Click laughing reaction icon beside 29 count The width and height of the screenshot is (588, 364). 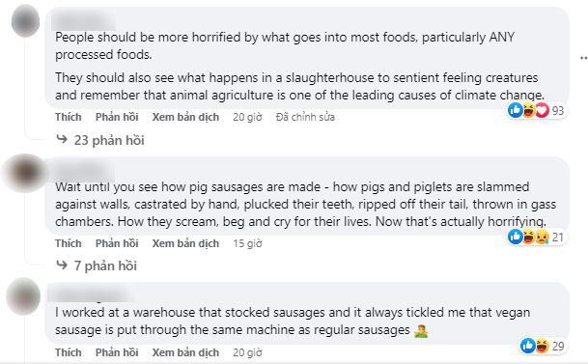(542, 346)
